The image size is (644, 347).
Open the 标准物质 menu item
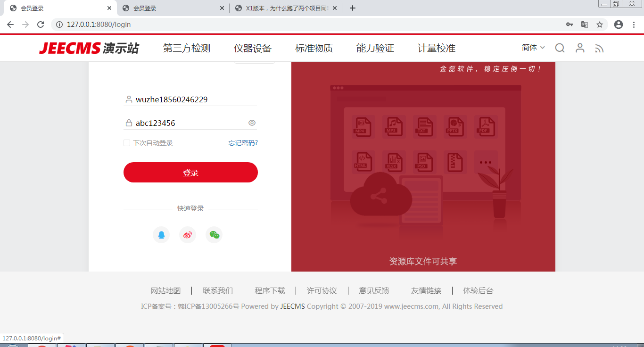(314, 48)
